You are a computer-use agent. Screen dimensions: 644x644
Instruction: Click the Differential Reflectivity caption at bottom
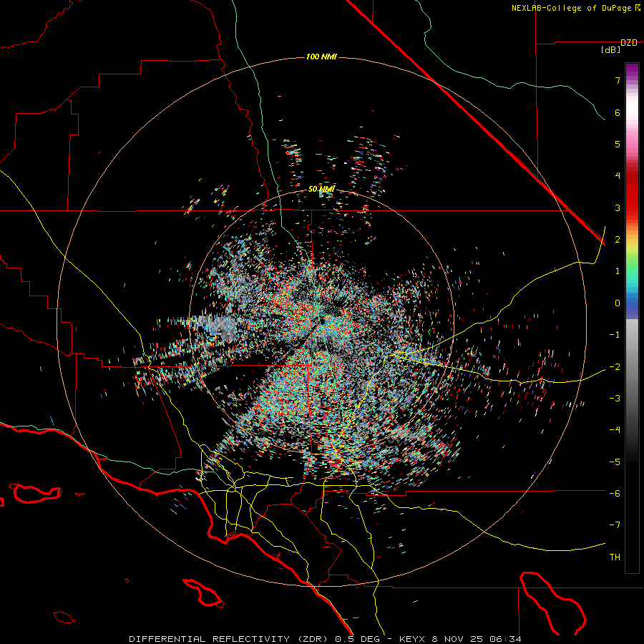[x=325, y=639]
